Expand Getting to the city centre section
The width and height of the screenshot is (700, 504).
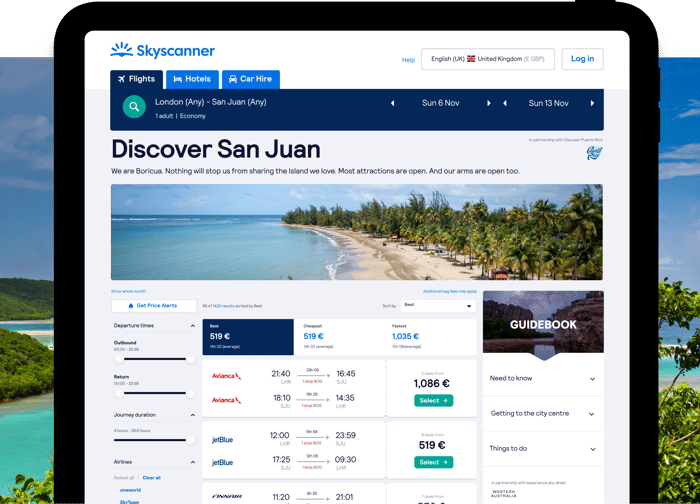point(543,413)
